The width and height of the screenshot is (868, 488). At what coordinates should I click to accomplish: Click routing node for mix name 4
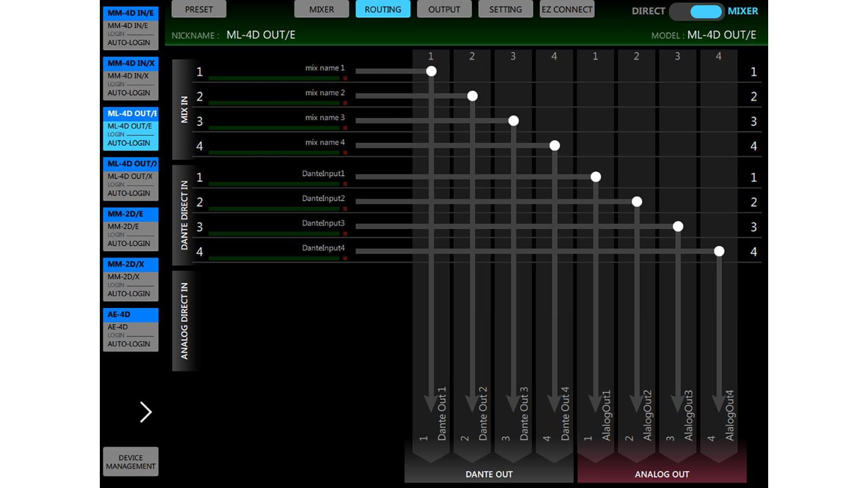(x=554, y=145)
